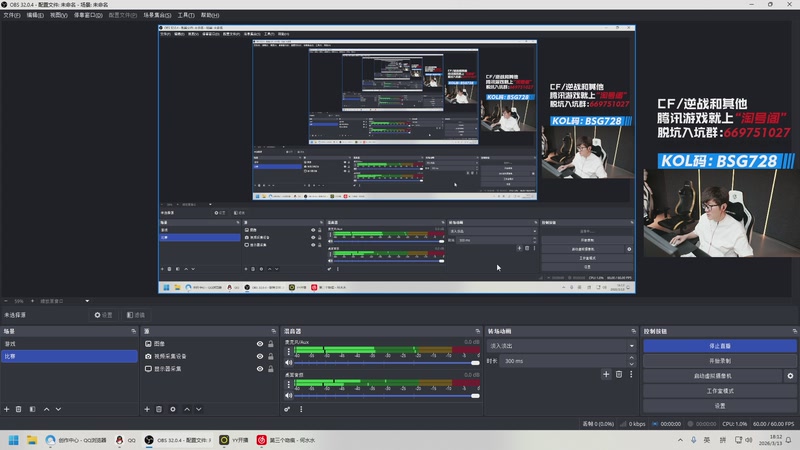Remove selected source with trash icon
800x450 pixels.
[159, 409]
